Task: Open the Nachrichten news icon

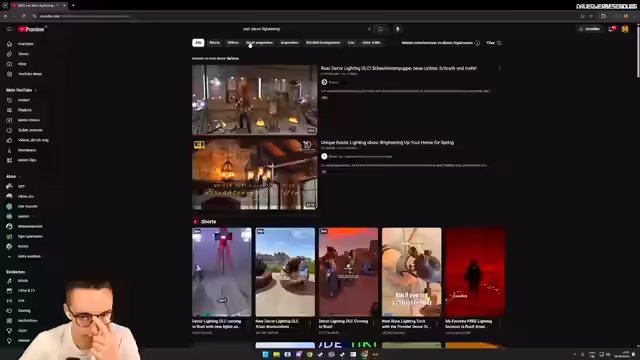Action: point(9,321)
